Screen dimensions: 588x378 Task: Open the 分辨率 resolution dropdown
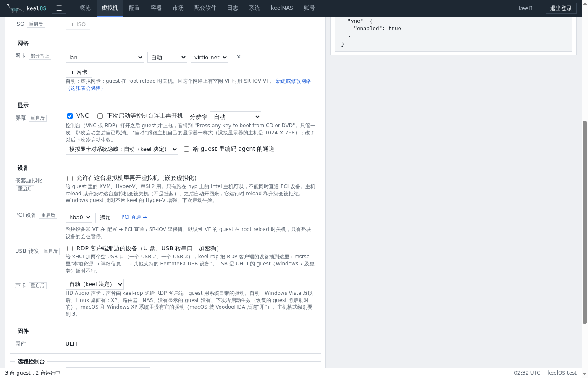[236, 117]
